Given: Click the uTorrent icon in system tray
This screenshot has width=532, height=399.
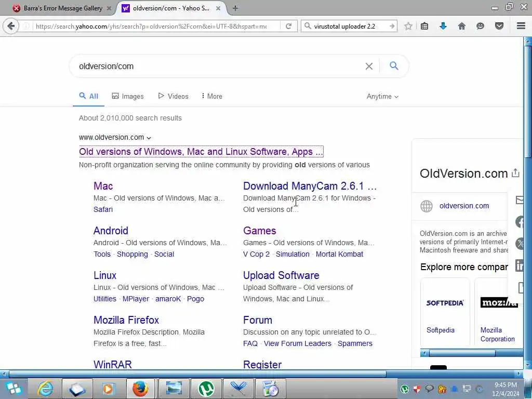Looking at the screenshot, I should [x=404, y=389].
